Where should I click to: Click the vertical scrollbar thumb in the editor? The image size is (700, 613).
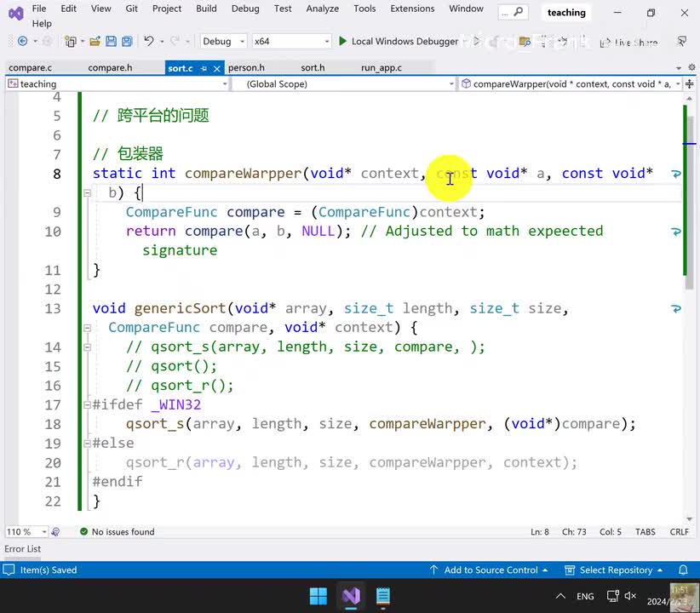point(690,203)
